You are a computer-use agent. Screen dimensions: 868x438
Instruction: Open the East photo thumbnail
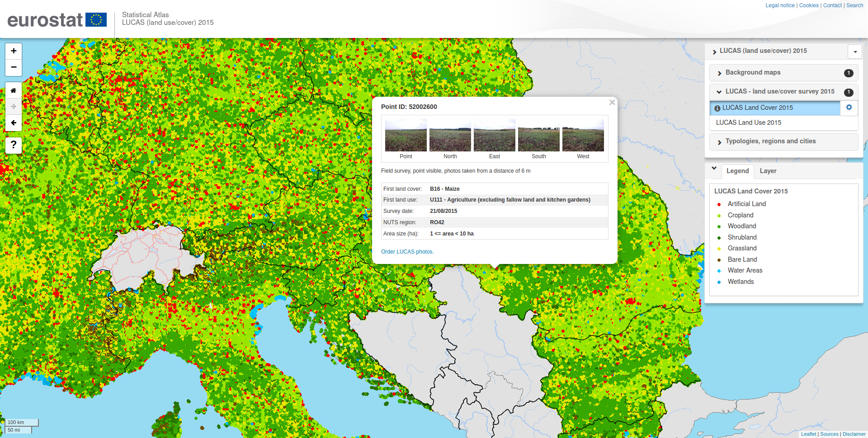pyautogui.click(x=495, y=135)
